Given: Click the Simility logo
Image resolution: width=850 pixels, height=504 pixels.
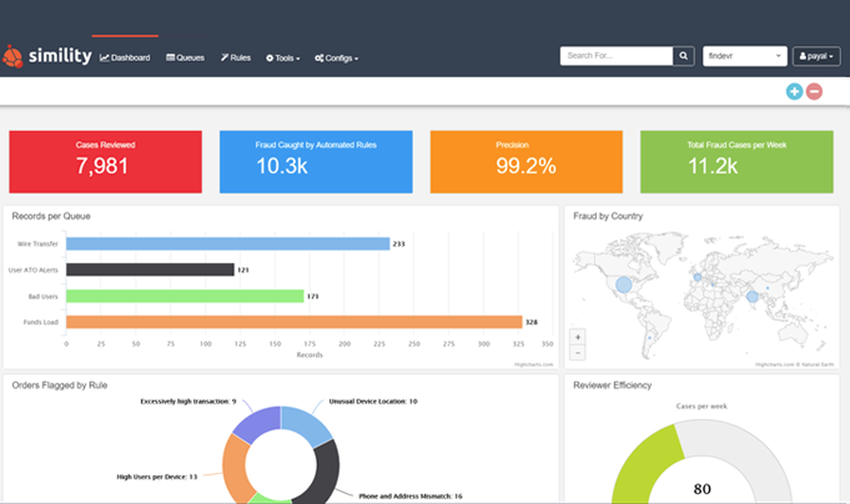Looking at the screenshot, I should click(47, 56).
